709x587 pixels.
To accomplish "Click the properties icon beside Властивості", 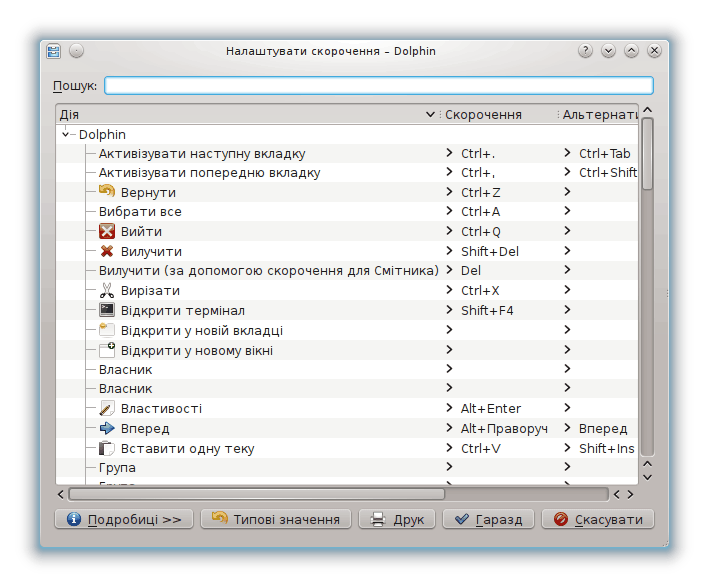I will click(x=107, y=408).
